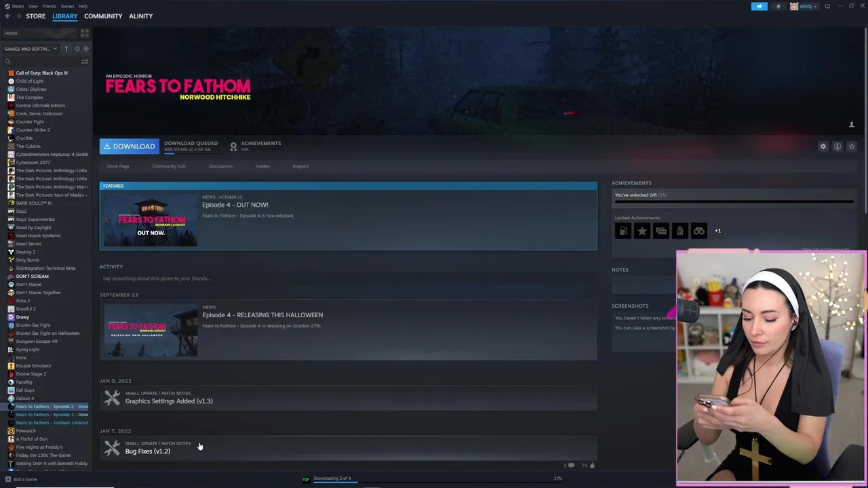Screen dimensions: 868x488
Task: Expand the Games and Software dropdown
Action: tap(31, 49)
